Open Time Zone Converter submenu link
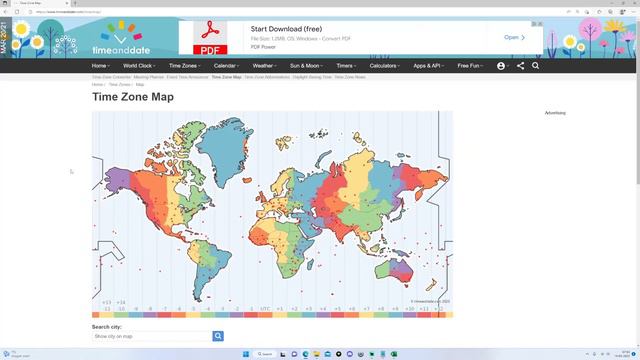 tap(111, 77)
